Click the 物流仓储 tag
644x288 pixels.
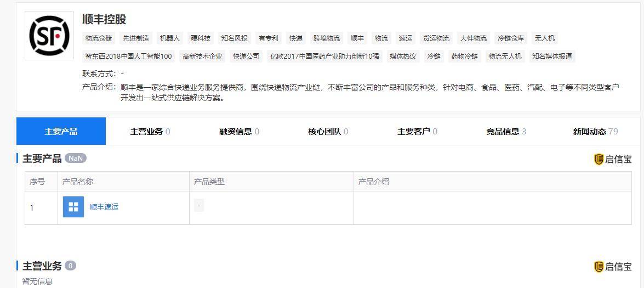pos(99,38)
